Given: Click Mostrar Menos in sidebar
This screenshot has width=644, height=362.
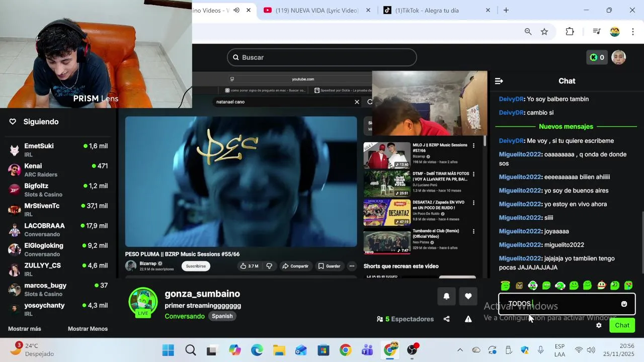Looking at the screenshot, I should [88, 329].
